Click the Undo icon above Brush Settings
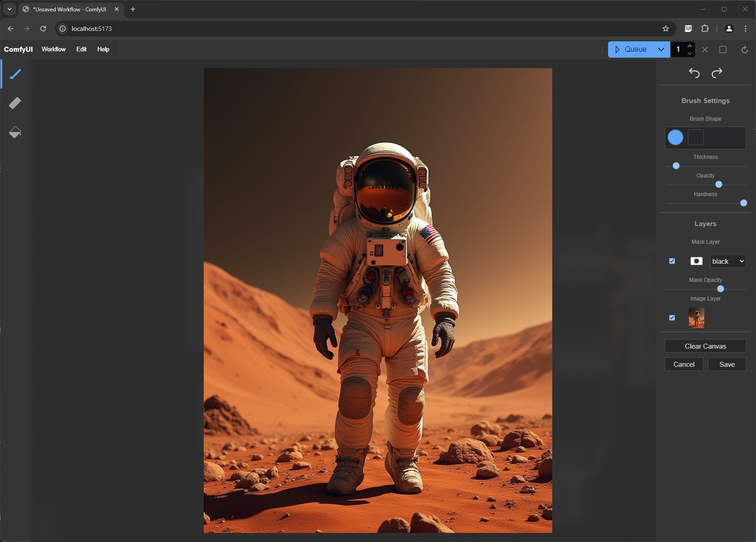 (694, 73)
